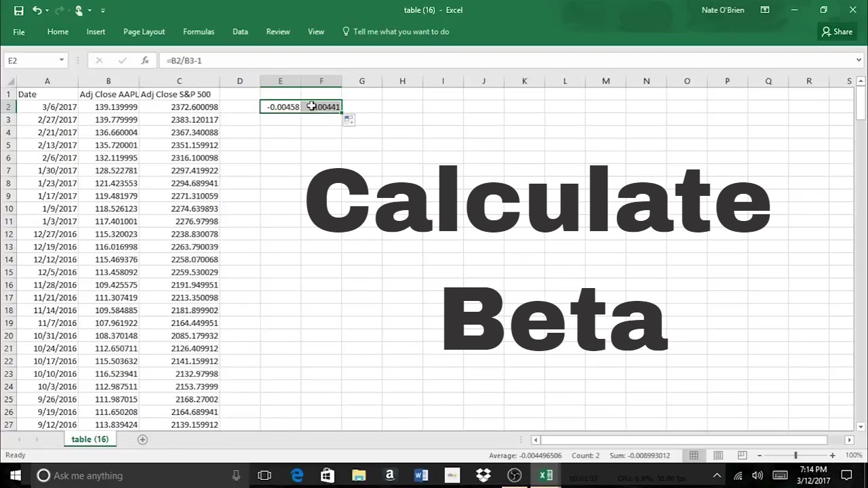Viewport: 868px width, 488px height.
Task: Click the zoom in plus button
Action: pos(833,455)
